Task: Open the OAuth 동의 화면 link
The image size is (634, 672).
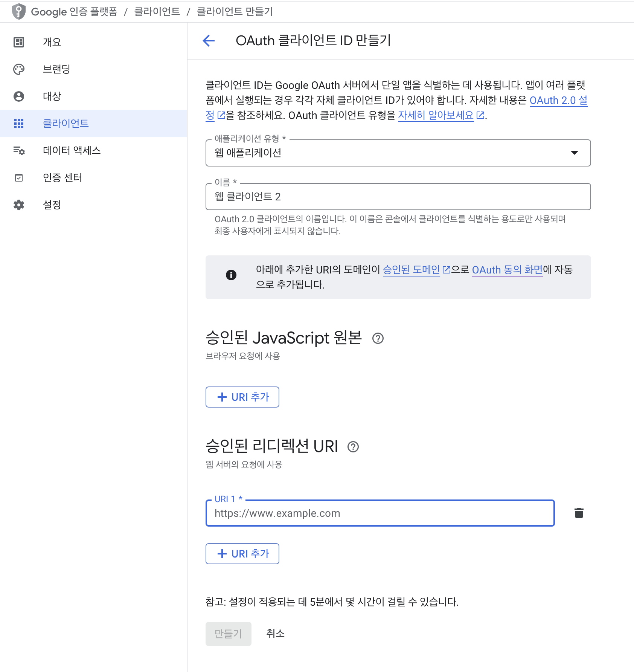Action: tap(507, 270)
